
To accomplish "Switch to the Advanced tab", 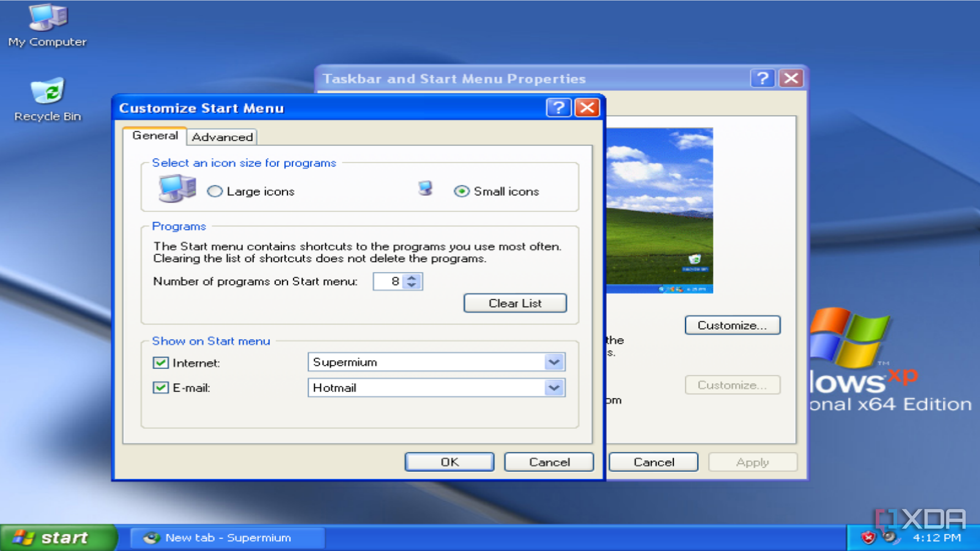I will point(222,137).
